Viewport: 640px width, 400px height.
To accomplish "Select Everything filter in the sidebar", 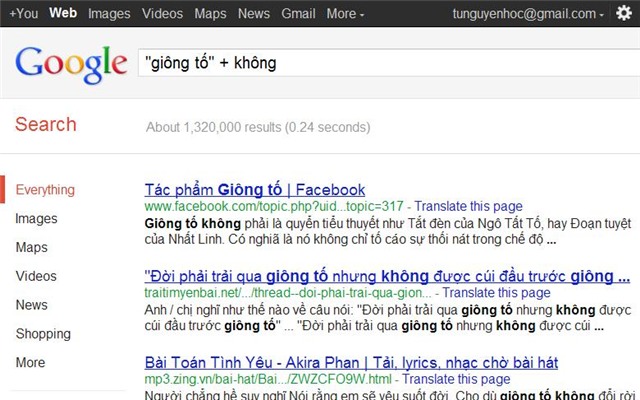I will (45, 190).
